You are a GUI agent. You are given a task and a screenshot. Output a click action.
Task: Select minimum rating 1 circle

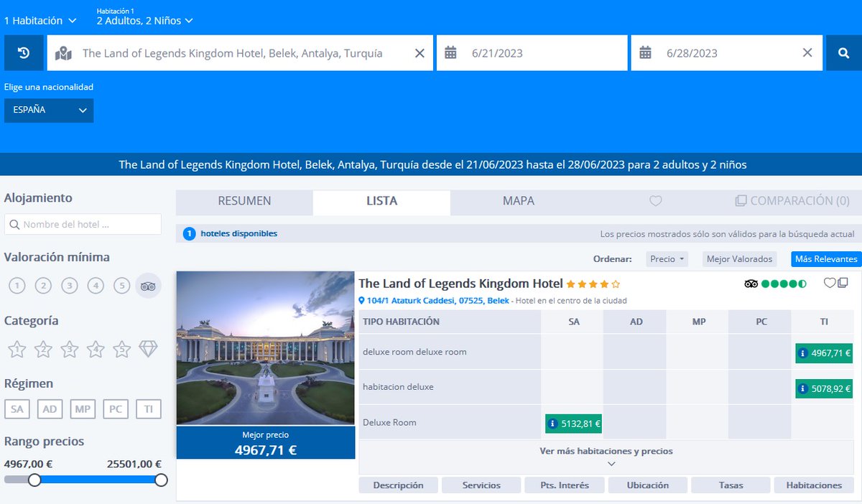(x=17, y=286)
